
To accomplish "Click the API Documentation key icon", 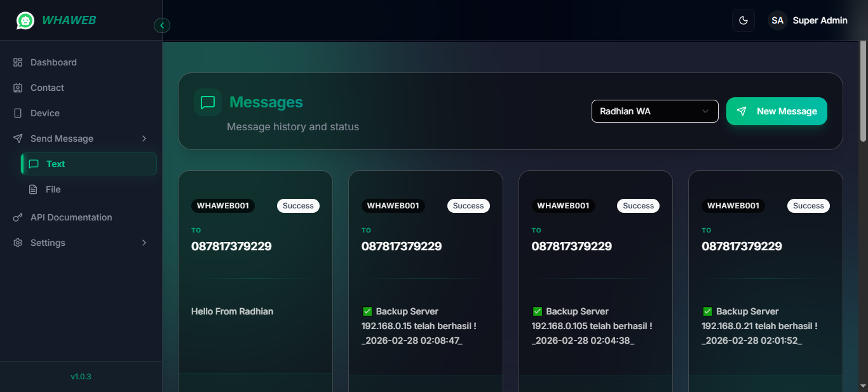I will [18, 217].
